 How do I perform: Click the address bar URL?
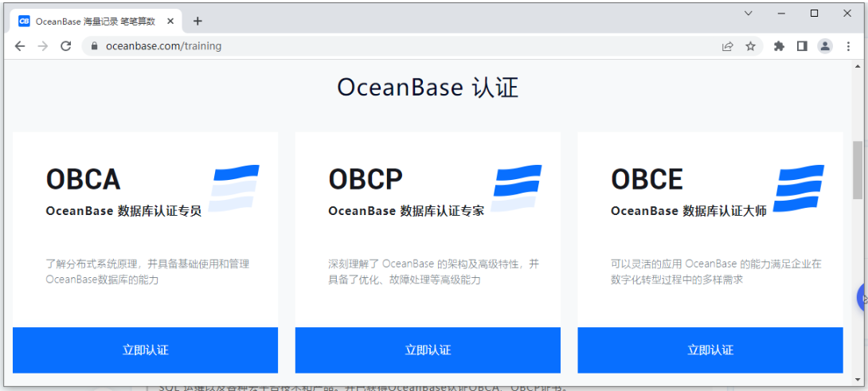coord(164,46)
